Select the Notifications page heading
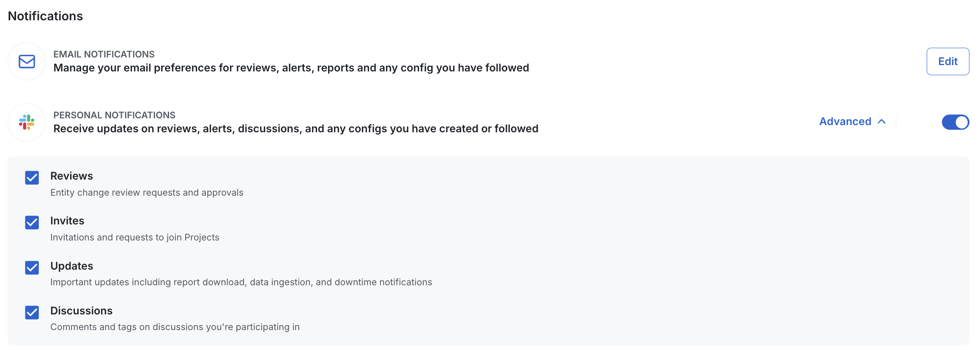 coord(45,16)
